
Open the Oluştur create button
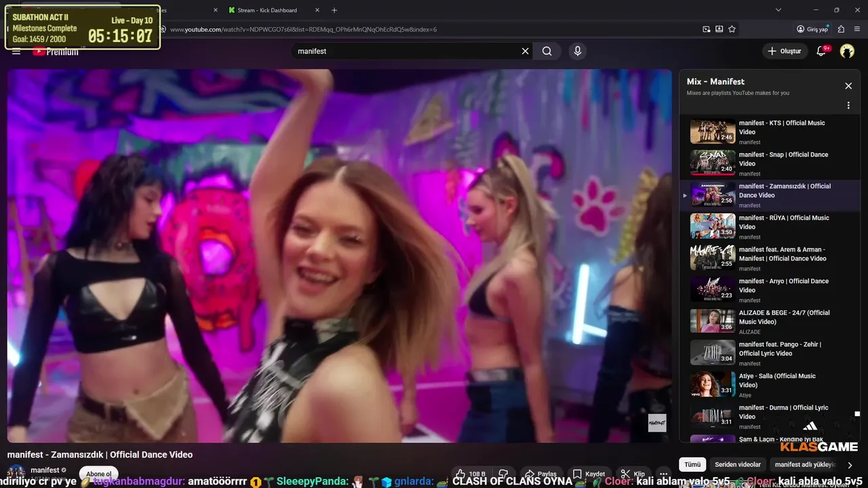point(785,51)
